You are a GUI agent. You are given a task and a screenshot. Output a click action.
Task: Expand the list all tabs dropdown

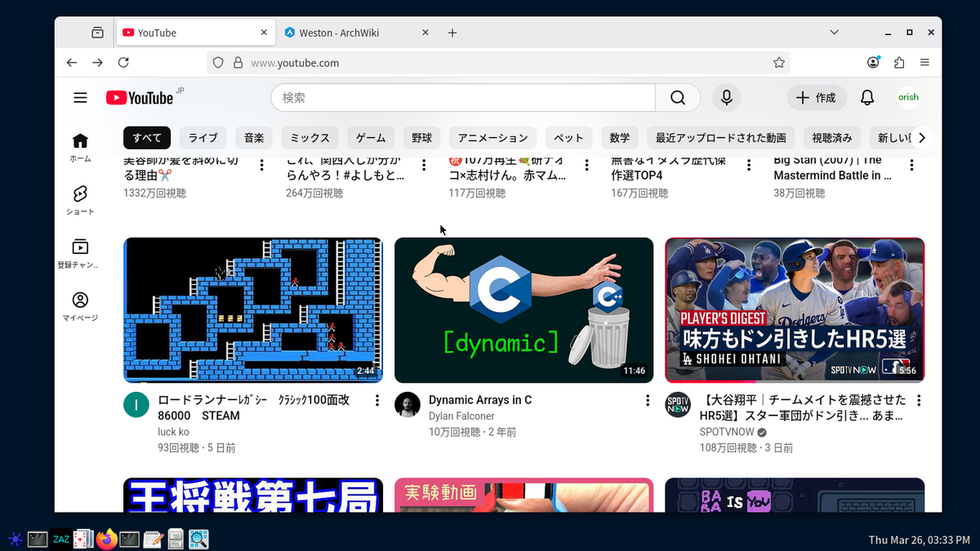pos(834,33)
